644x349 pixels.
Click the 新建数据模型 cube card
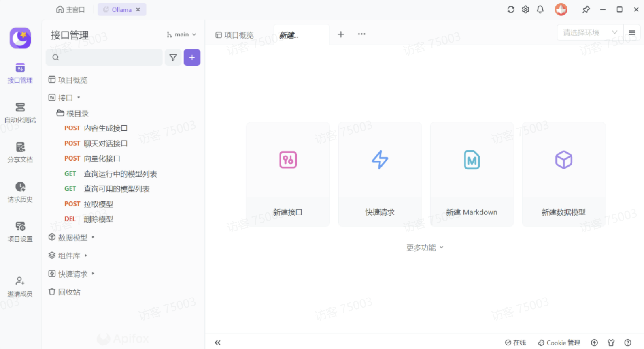click(x=564, y=174)
